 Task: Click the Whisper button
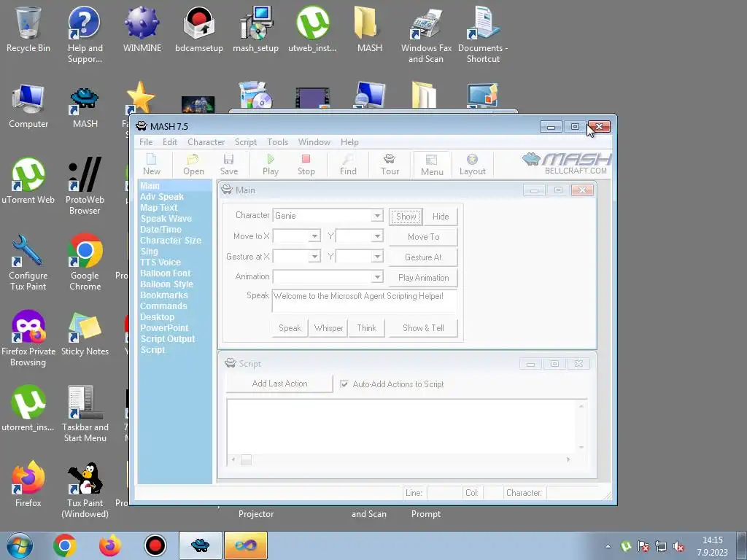pos(328,328)
